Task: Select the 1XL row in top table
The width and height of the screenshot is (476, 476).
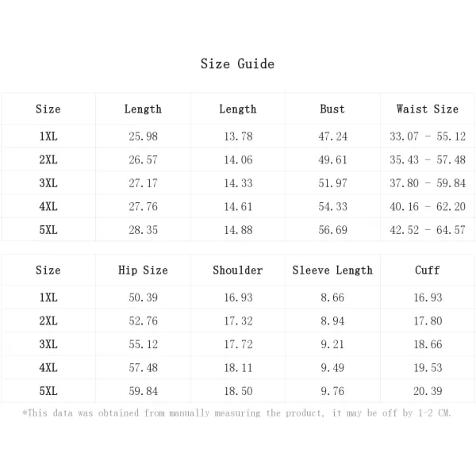Action: [238, 136]
